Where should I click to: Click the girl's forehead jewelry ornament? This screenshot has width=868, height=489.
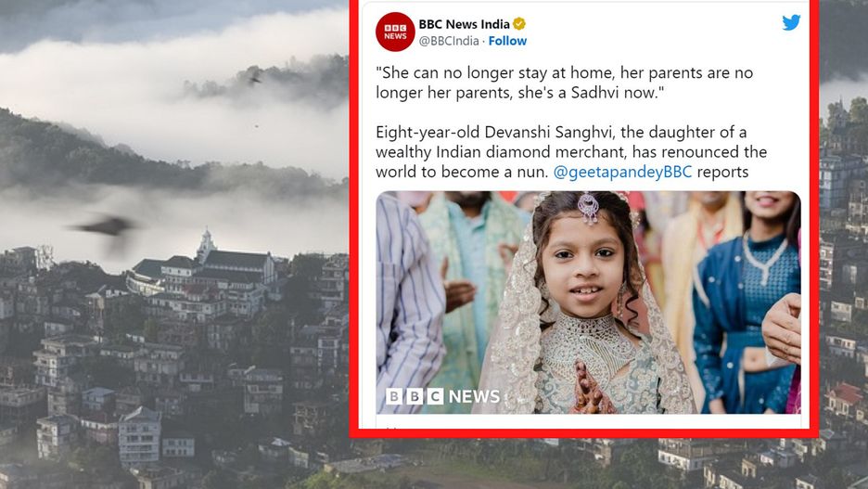point(588,207)
